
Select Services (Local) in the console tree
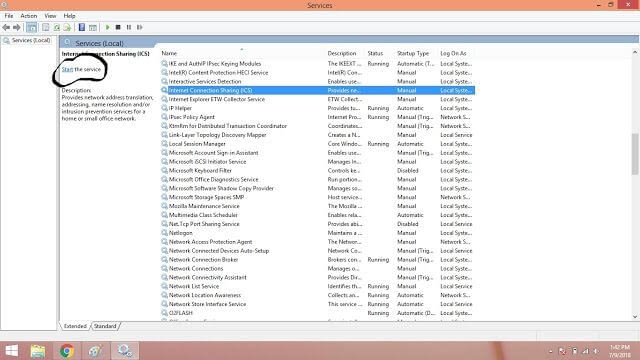tap(27, 40)
